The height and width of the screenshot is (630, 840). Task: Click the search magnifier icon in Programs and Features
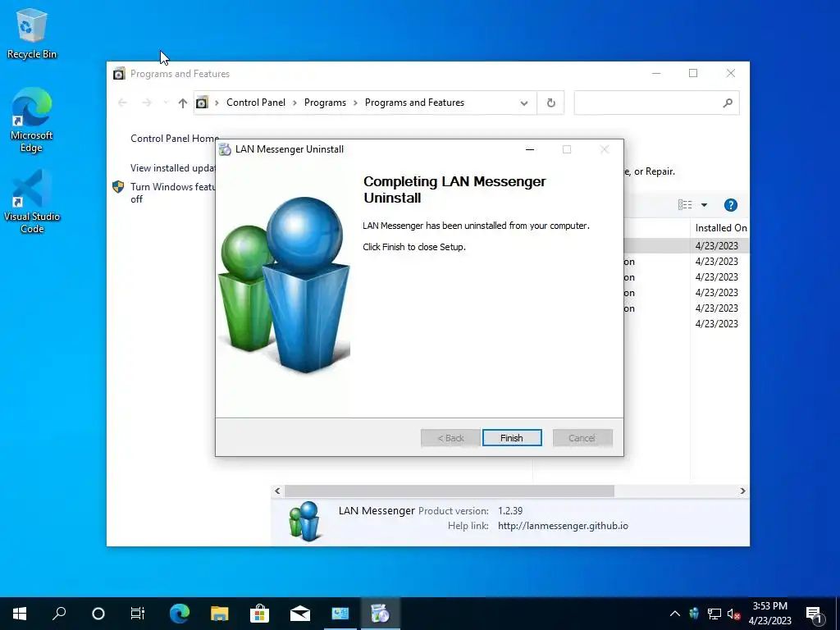tap(728, 103)
